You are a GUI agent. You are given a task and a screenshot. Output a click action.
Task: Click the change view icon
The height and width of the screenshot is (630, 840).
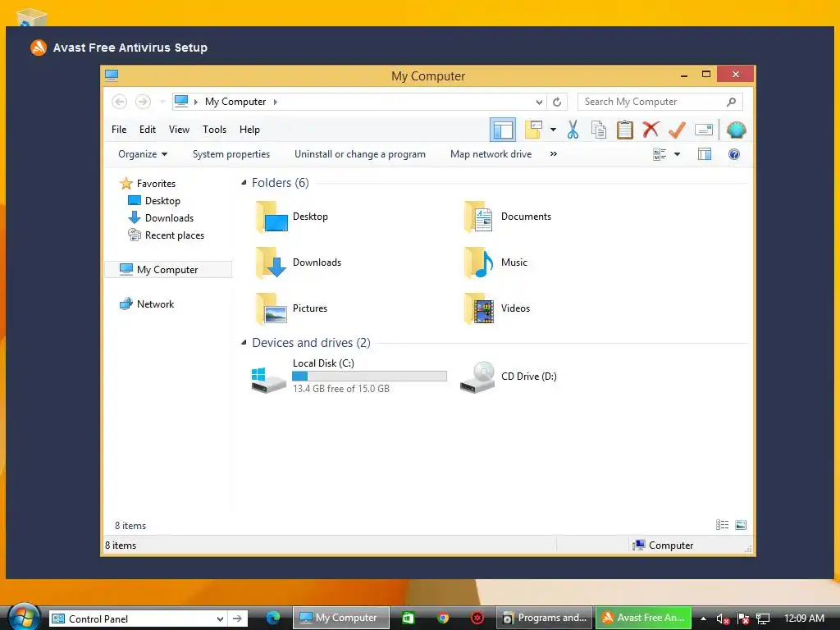point(660,154)
